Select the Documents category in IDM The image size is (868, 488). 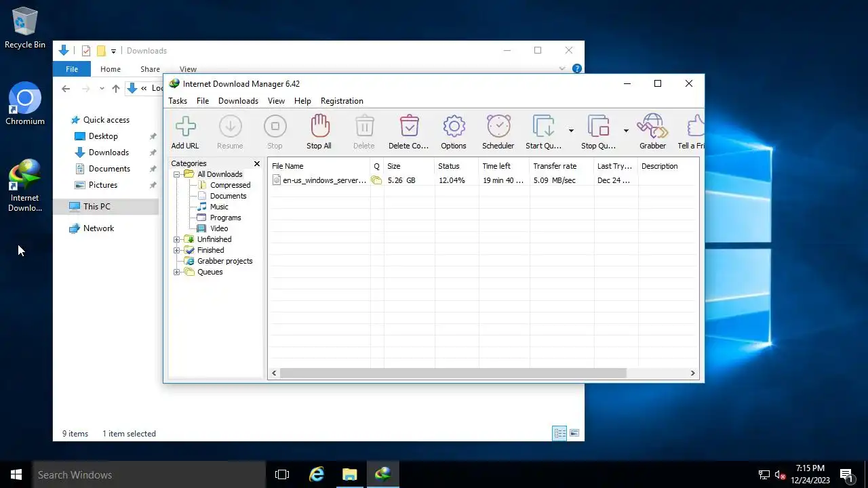[x=228, y=196]
